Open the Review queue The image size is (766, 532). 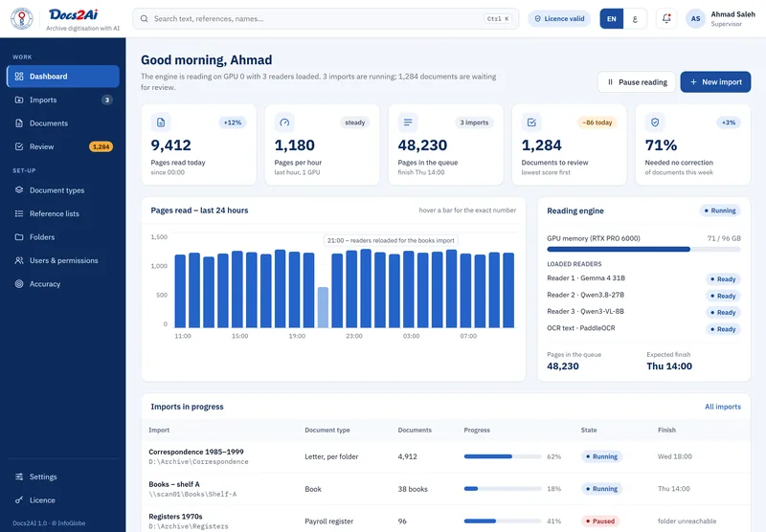pyautogui.click(x=63, y=146)
